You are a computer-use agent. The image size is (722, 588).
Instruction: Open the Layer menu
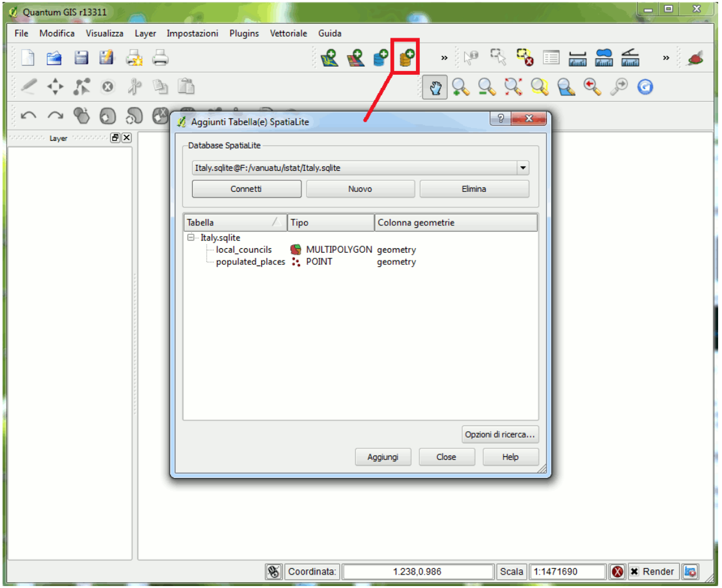coord(145,33)
